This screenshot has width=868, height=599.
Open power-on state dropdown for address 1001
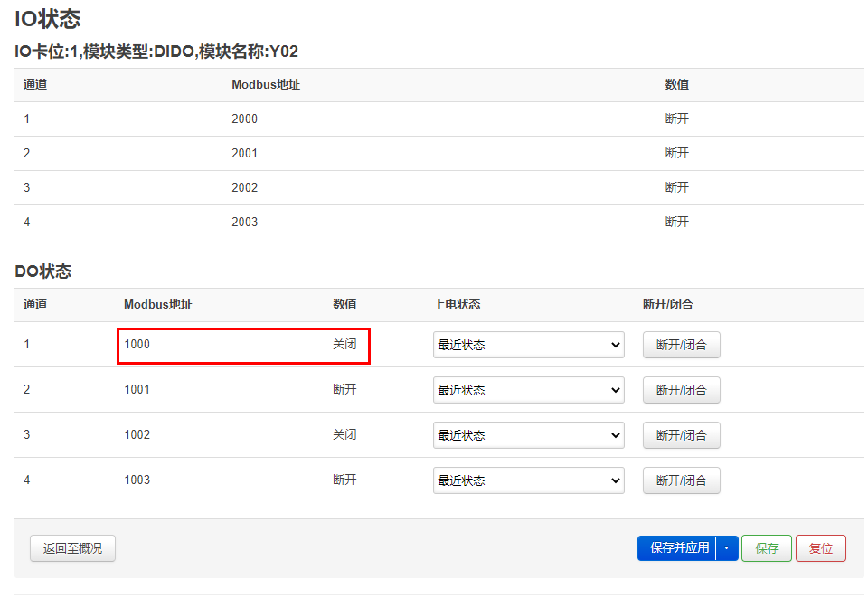(x=529, y=390)
